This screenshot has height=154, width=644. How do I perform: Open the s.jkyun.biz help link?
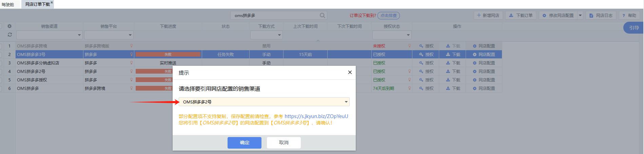click(316, 116)
